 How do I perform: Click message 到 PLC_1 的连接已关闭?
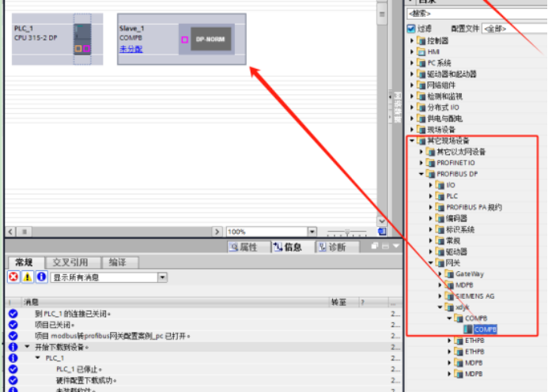72,314
